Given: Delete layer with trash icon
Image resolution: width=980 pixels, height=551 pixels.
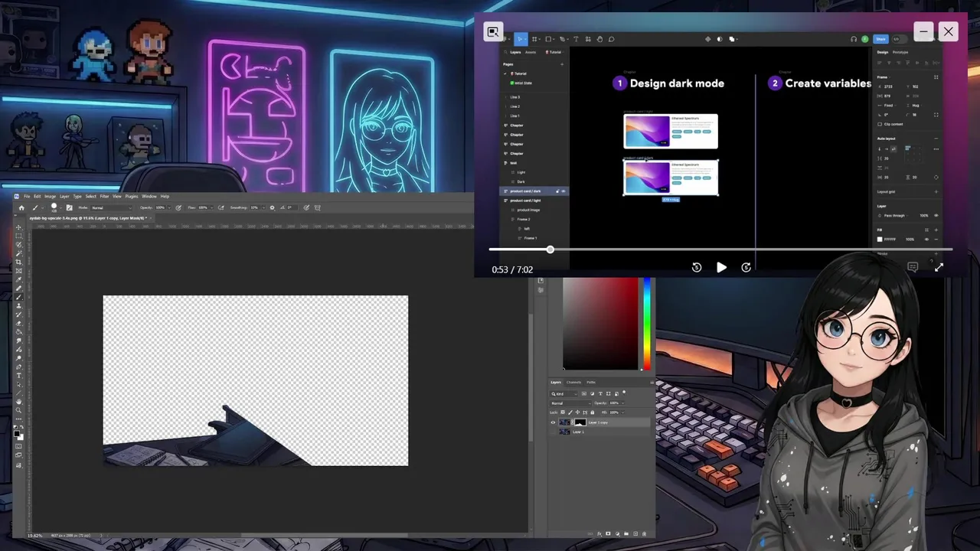Looking at the screenshot, I should pyautogui.click(x=644, y=533).
